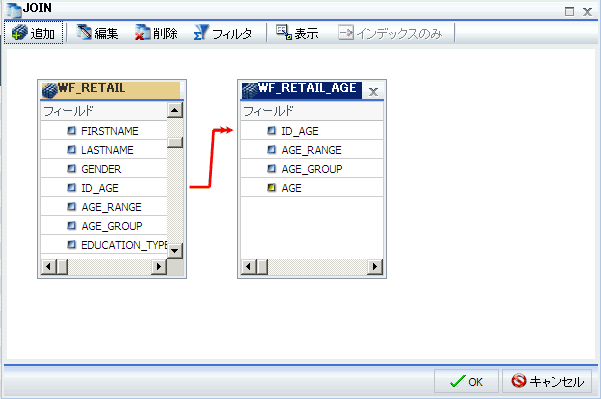Click the キャンセル (Cancel) button
The width and height of the screenshot is (601, 399).
547,381
